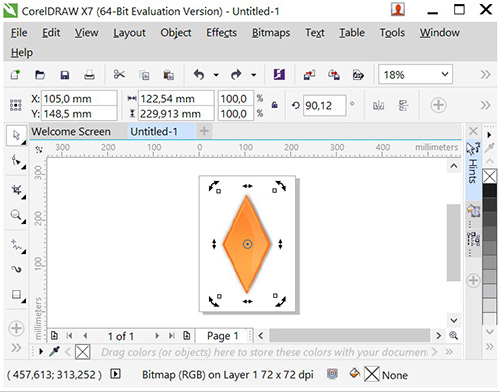The height and width of the screenshot is (392, 500).
Task: Click the Save floppy icon
Action: [x=65, y=75]
